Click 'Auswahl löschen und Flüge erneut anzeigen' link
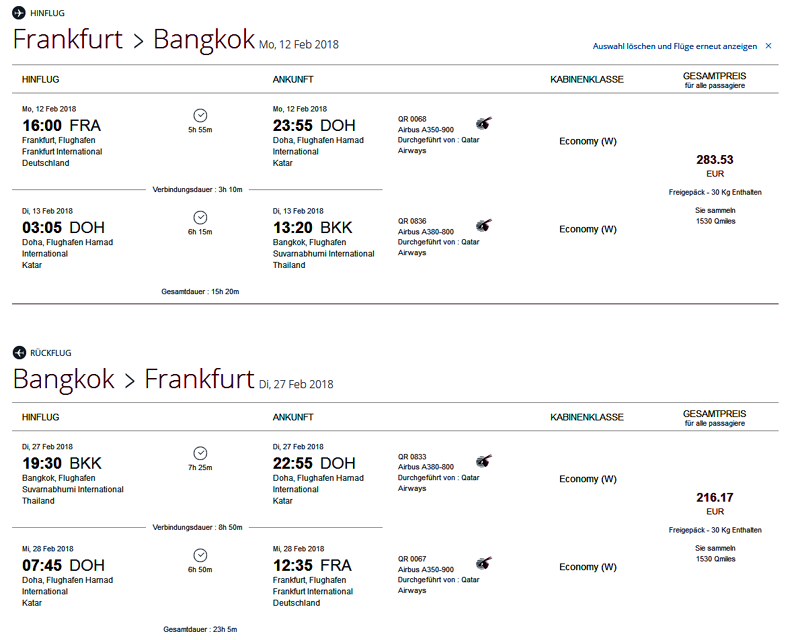788x640 pixels. click(x=675, y=46)
